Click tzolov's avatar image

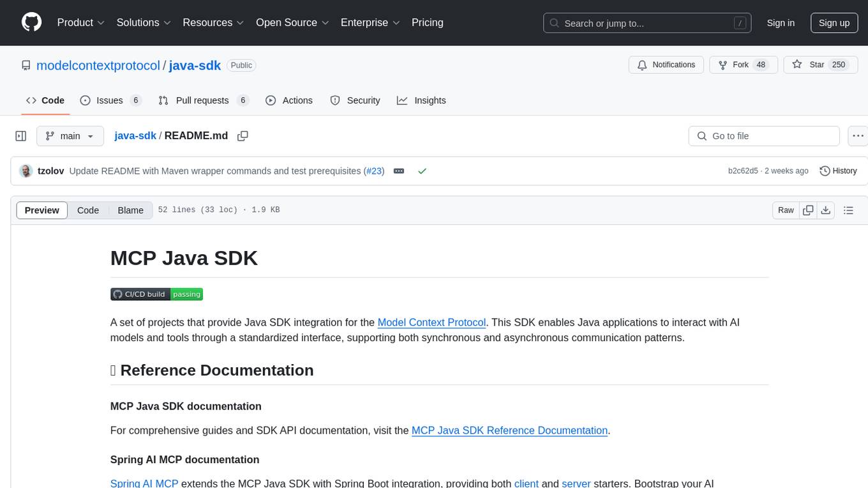26,171
